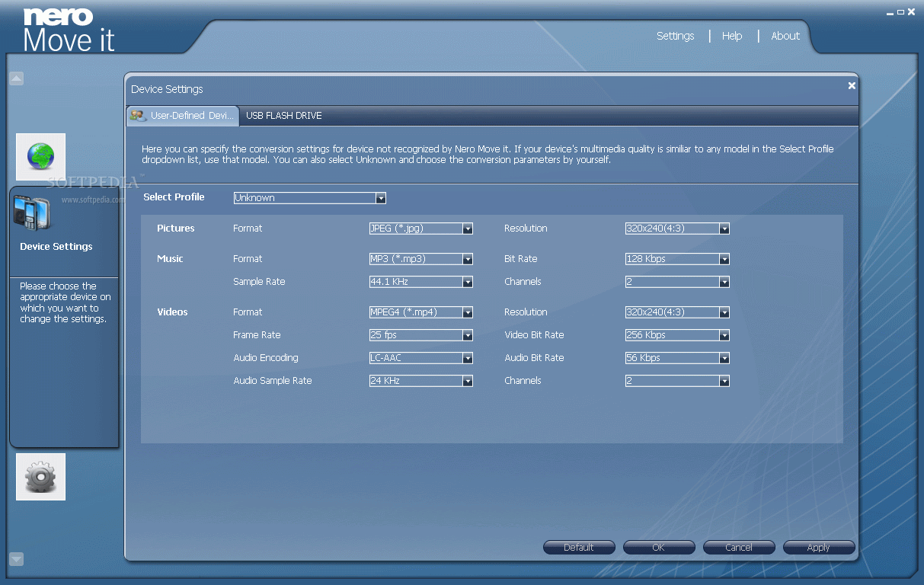Expand the Videos Channels dropdown
The width and height of the screenshot is (924, 585).
point(677,381)
